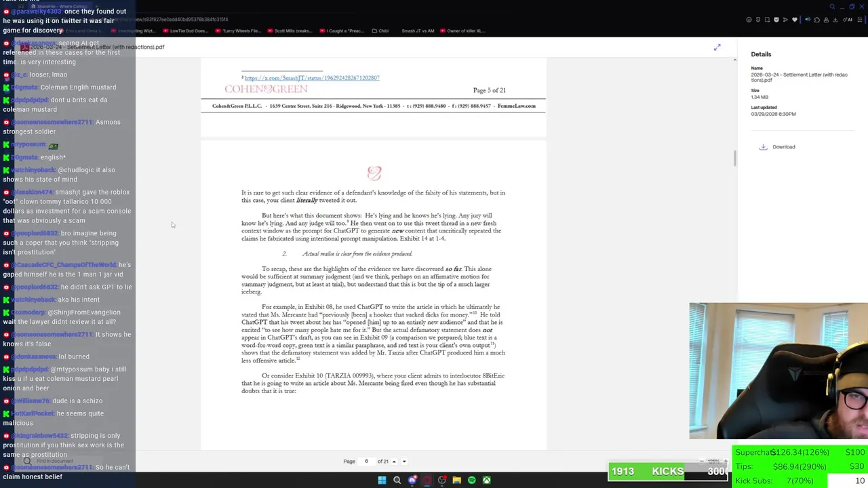
Task: Click 'Page 5 of 21' footer text
Action: pyautogui.click(x=489, y=90)
